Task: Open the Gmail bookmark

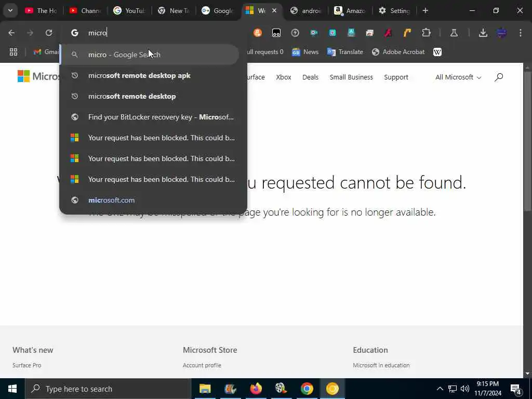Action: click(x=46, y=52)
